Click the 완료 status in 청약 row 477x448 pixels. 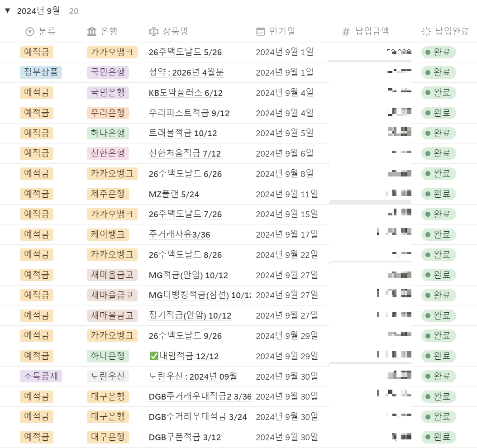coord(439,72)
